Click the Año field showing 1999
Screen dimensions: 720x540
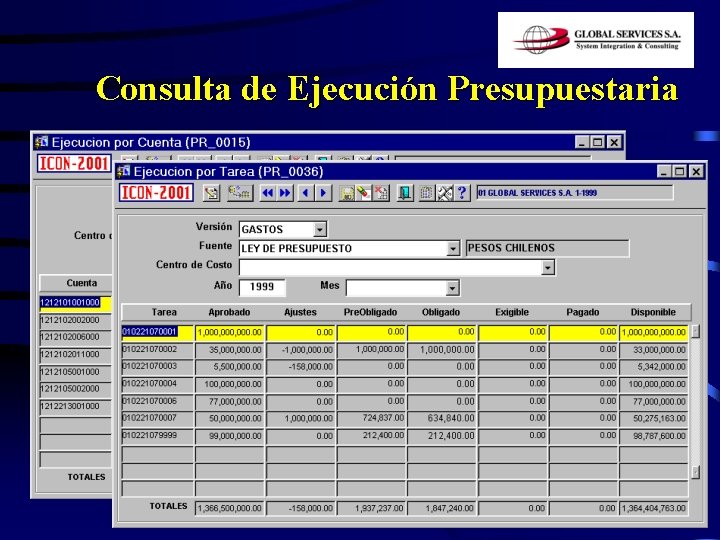(x=262, y=287)
